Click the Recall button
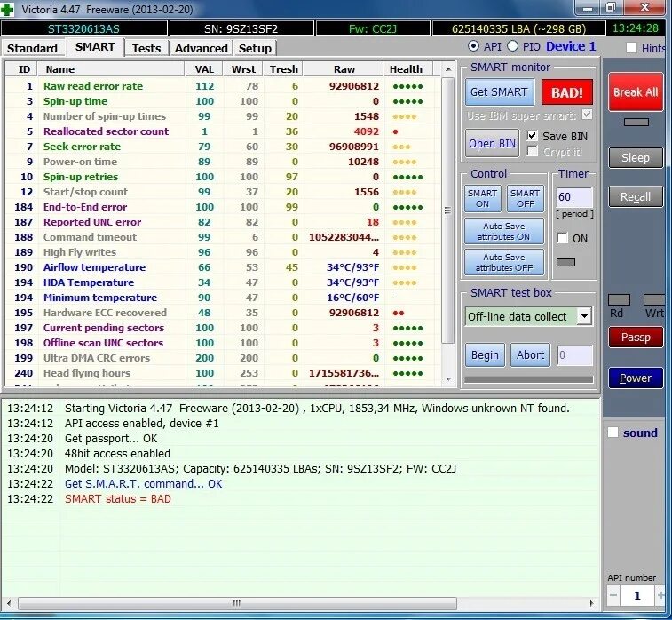 (636, 197)
